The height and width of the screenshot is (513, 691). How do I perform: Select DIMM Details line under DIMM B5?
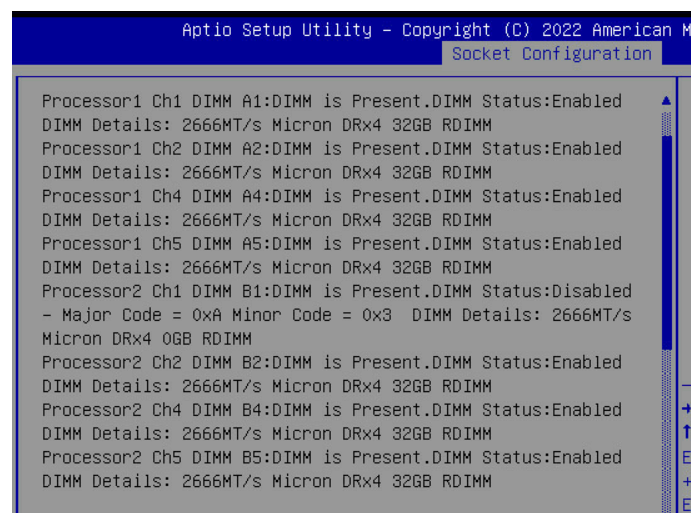(x=266, y=481)
